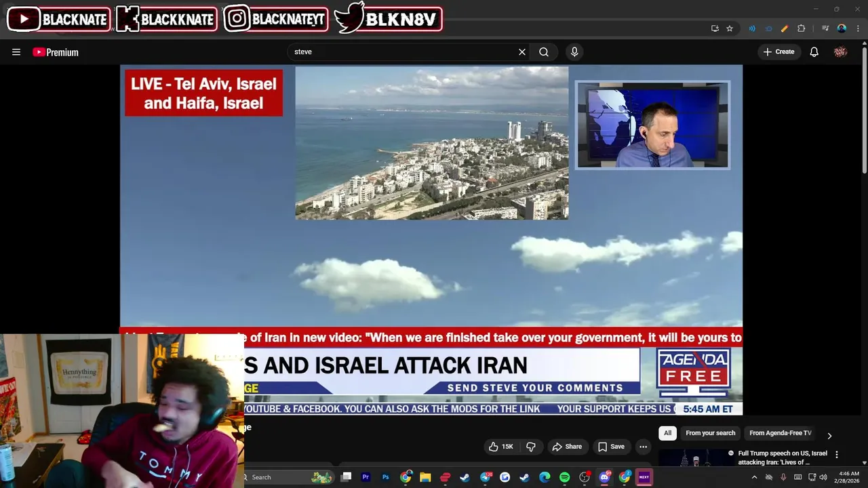Open the Full Trump speech video thumbnail

(x=696, y=458)
